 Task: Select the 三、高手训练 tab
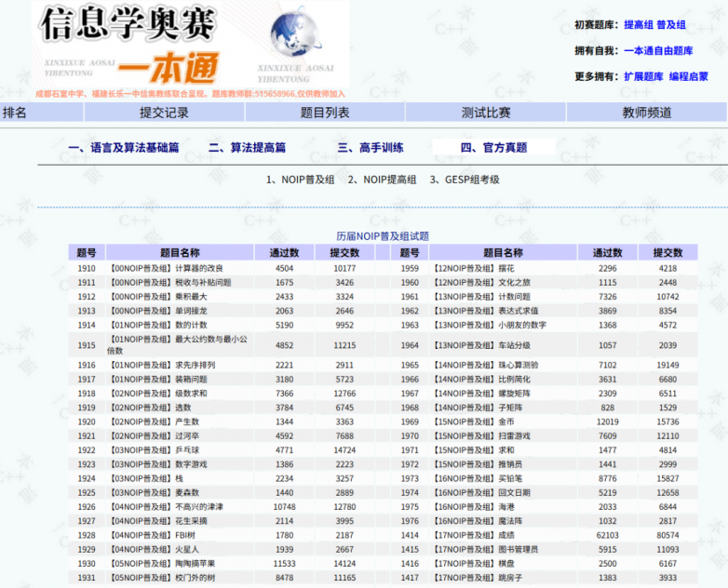[x=370, y=148]
